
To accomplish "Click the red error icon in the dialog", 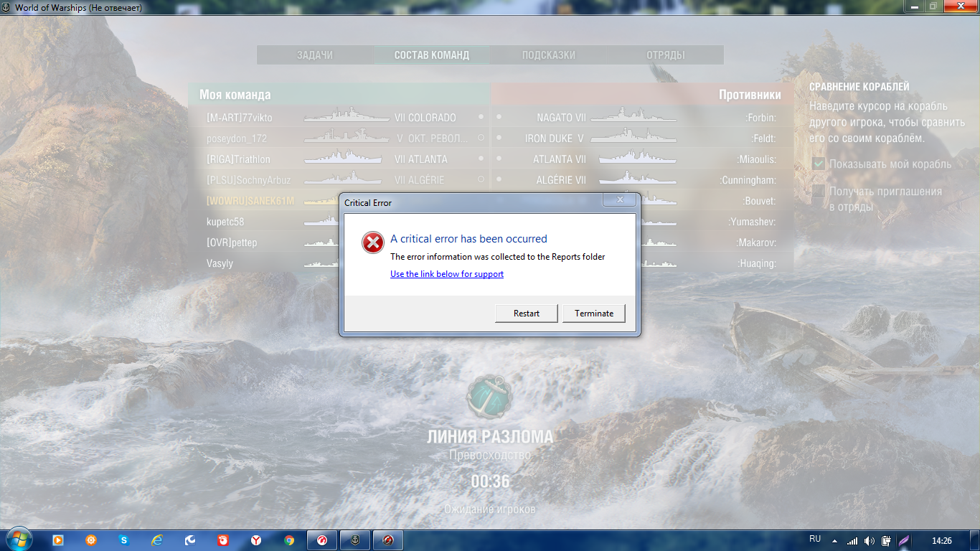I will pos(373,242).
